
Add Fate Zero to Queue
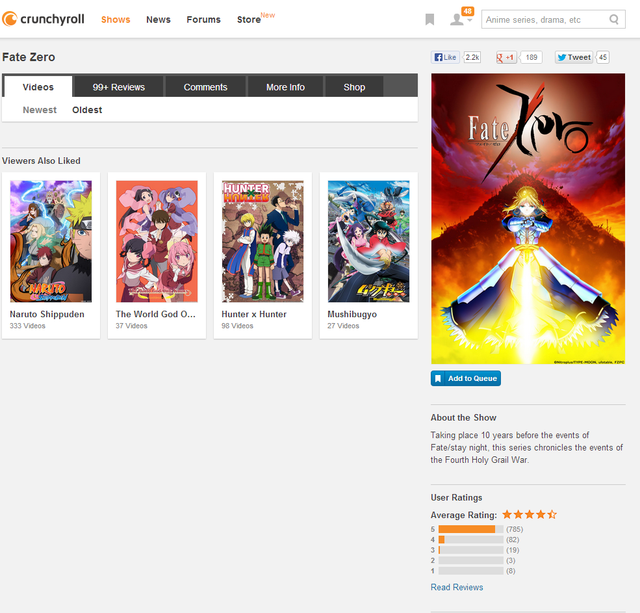tap(466, 378)
